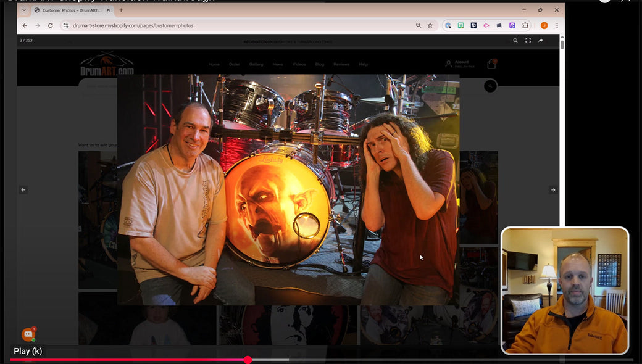The height and width of the screenshot is (364, 642).
Task: Click the lightbox zoom-in magnifier icon
Action: [515, 41]
